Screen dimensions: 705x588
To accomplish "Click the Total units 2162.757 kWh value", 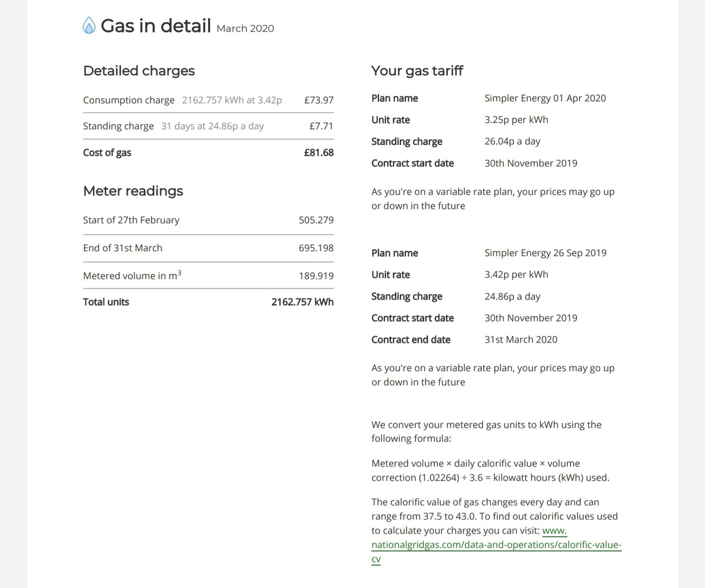I will [302, 302].
